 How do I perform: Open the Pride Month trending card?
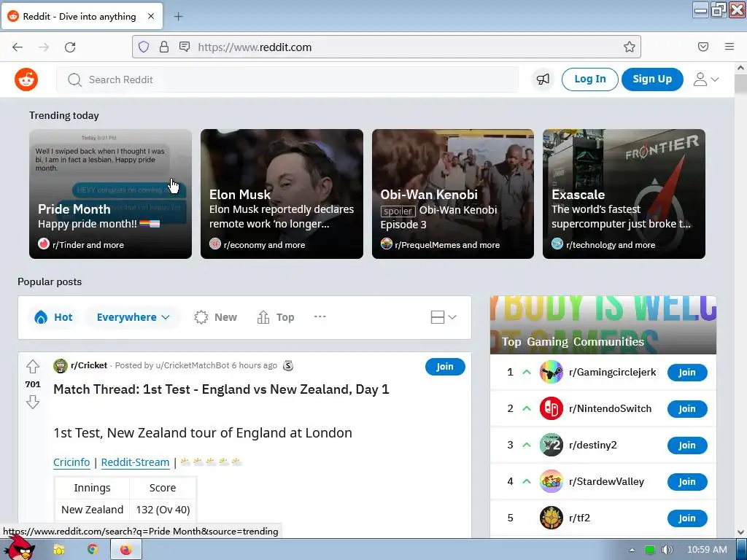coord(111,194)
